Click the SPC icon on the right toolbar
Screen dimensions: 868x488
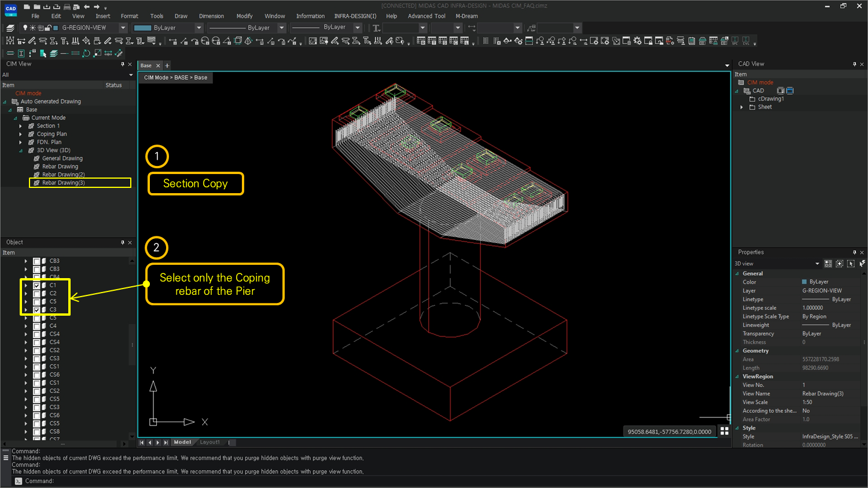click(736, 41)
